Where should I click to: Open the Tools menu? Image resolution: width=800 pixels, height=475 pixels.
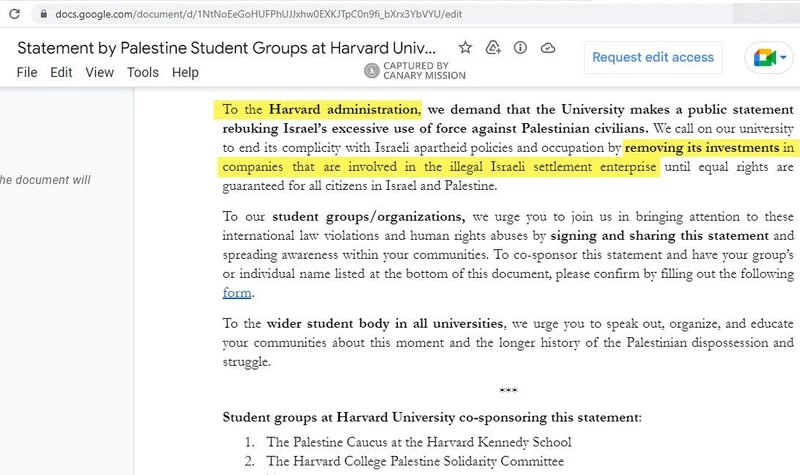pos(143,73)
